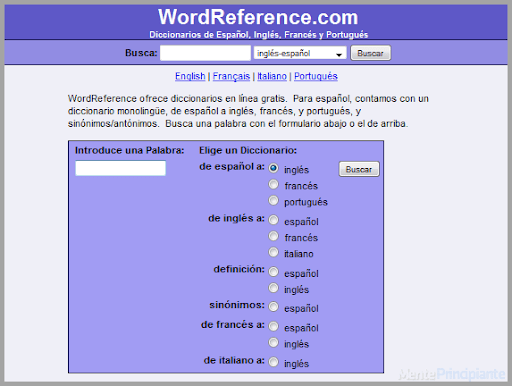Select sinónimos español radio button
This screenshot has height=386, width=512.
[273, 307]
